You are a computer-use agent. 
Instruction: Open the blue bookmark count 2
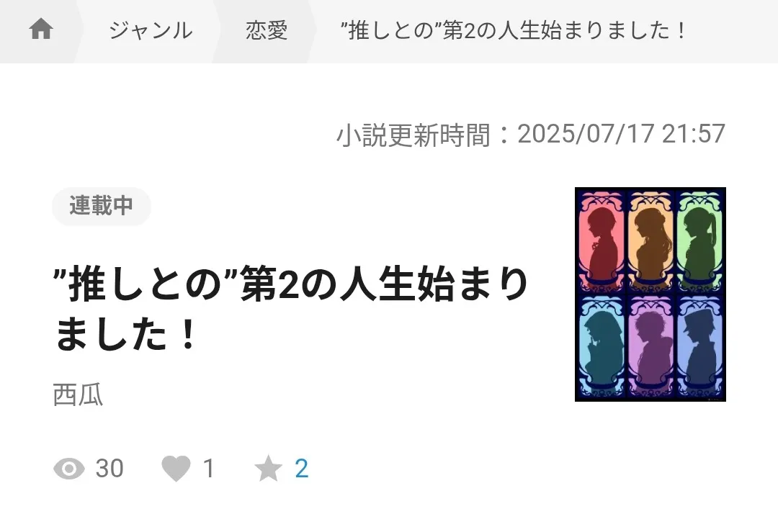tap(302, 469)
